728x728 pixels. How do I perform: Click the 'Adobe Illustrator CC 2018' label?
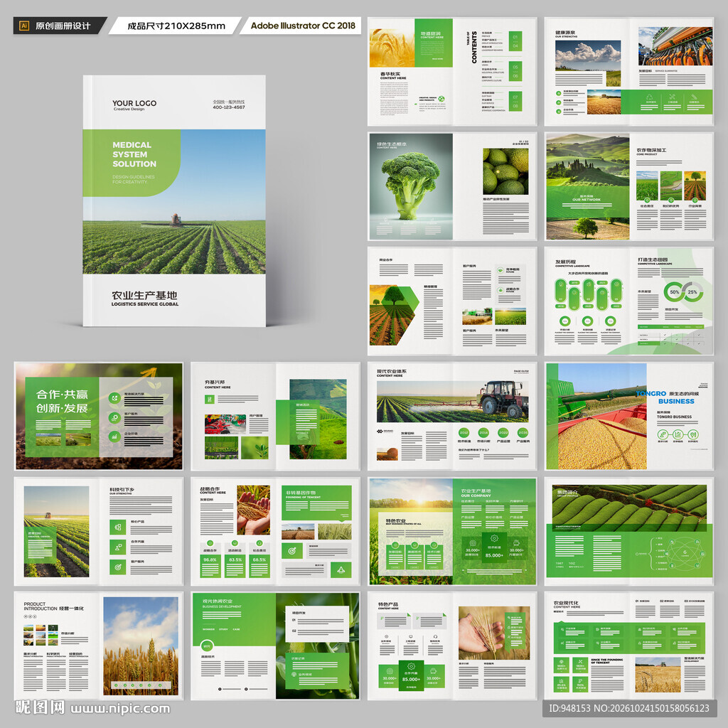pyautogui.click(x=303, y=26)
